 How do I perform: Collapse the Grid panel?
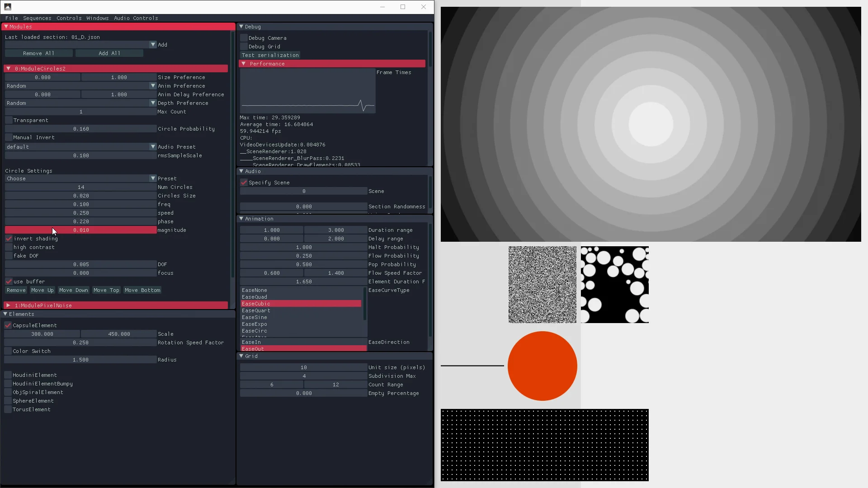click(x=241, y=356)
